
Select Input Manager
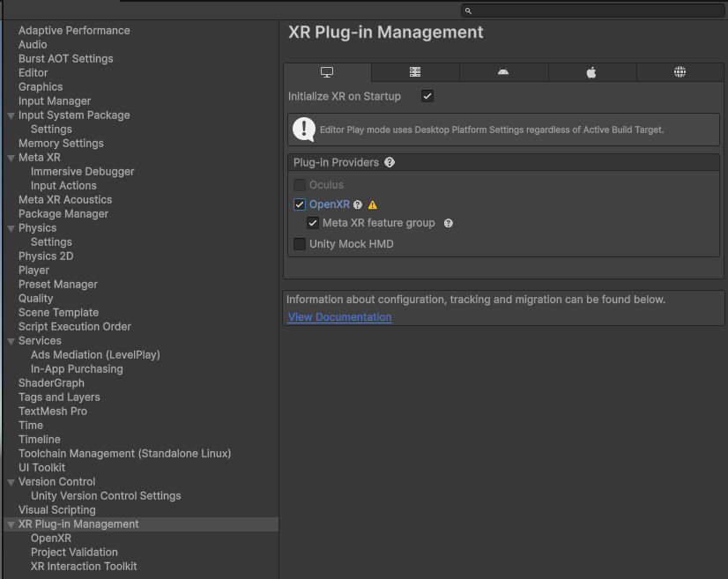[x=55, y=101]
